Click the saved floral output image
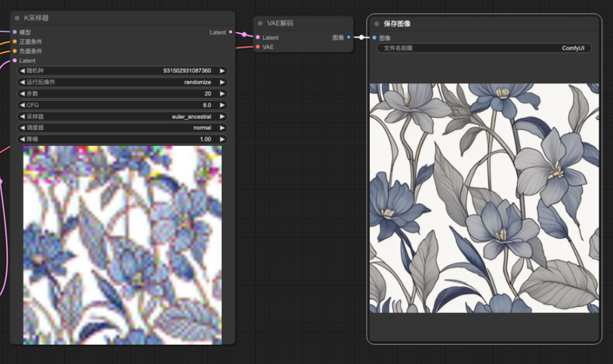The width and height of the screenshot is (613, 364). click(484, 198)
